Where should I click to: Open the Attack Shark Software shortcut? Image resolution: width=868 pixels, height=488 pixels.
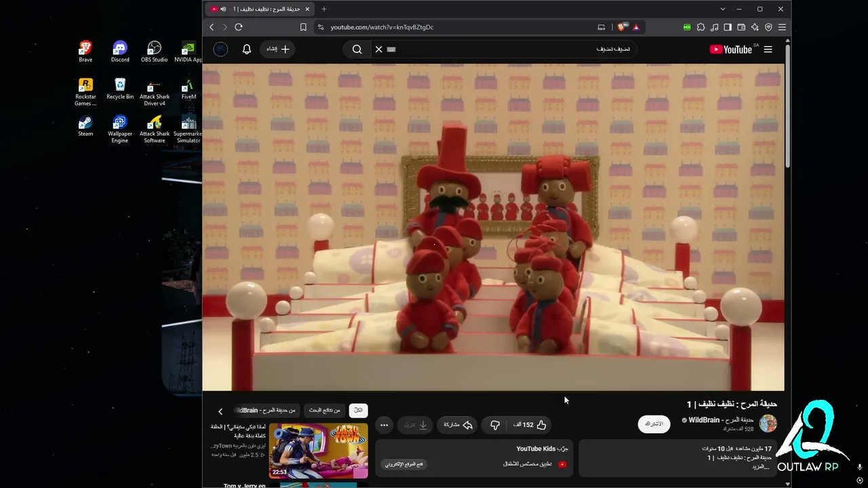(155, 129)
